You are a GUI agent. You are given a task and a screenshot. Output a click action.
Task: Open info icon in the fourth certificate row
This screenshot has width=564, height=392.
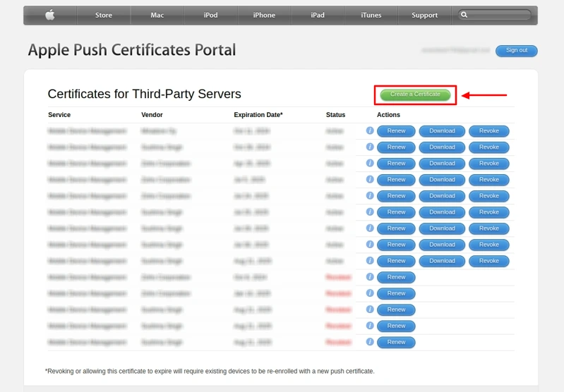[370, 179]
